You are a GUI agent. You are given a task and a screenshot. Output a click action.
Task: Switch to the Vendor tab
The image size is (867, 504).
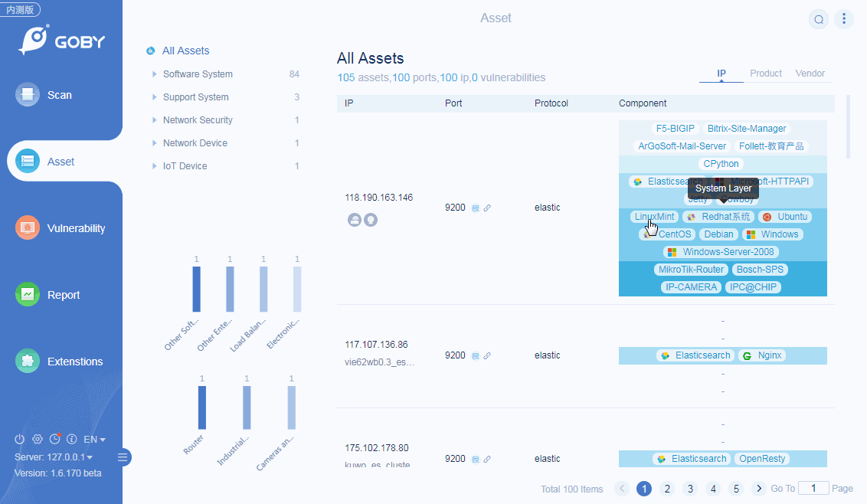point(810,73)
